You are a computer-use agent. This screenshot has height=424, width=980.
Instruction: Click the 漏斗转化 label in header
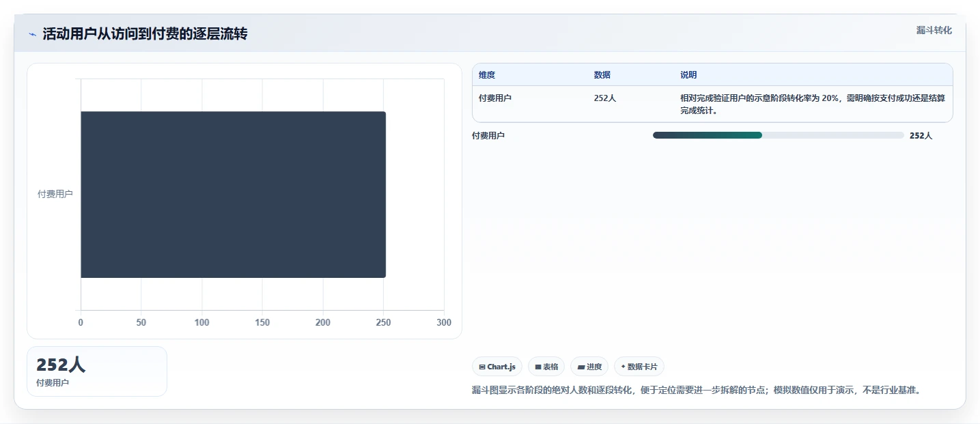tap(934, 30)
